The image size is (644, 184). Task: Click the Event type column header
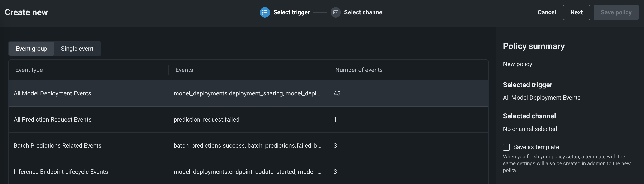click(29, 70)
